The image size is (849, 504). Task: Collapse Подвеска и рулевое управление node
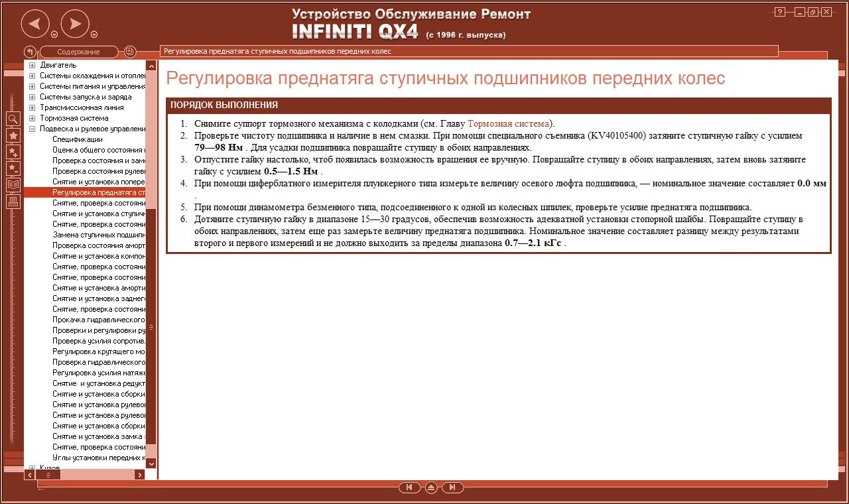[x=32, y=129]
